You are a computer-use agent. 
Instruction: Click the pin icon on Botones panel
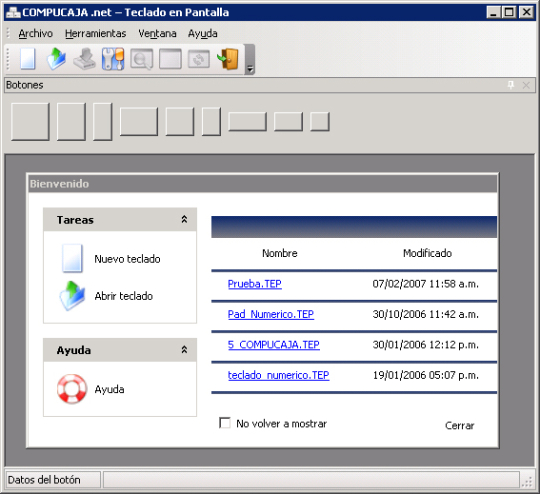[x=511, y=85]
